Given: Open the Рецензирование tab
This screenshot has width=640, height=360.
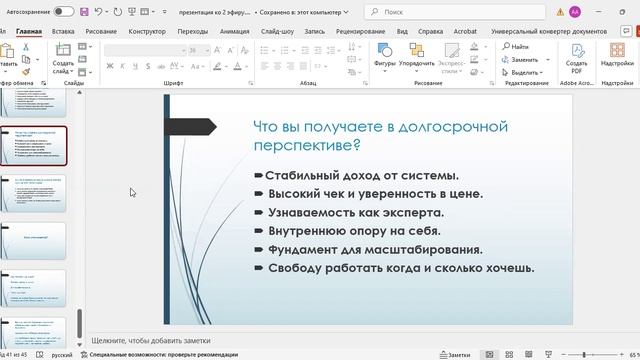Looking at the screenshot, I should tap(360, 31).
